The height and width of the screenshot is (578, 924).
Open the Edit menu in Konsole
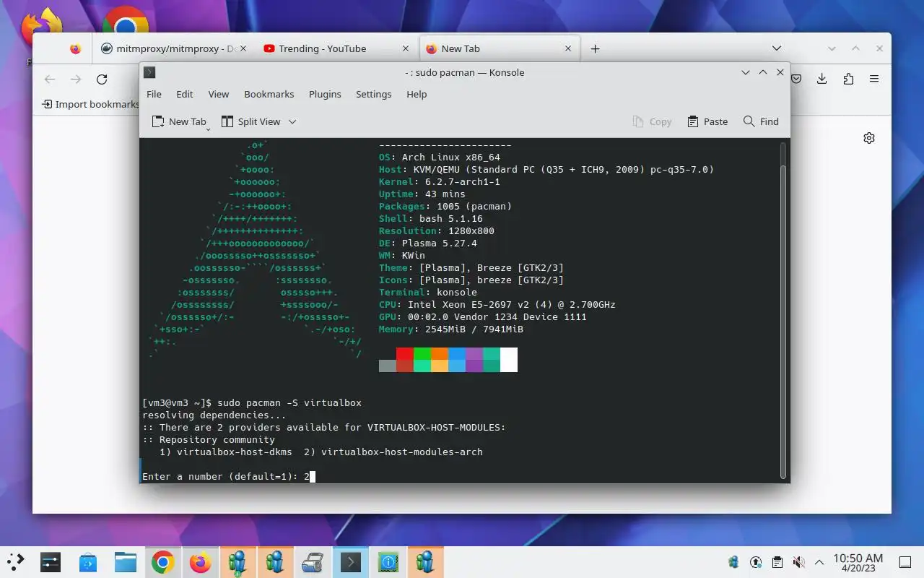pyautogui.click(x=185, y=94)
